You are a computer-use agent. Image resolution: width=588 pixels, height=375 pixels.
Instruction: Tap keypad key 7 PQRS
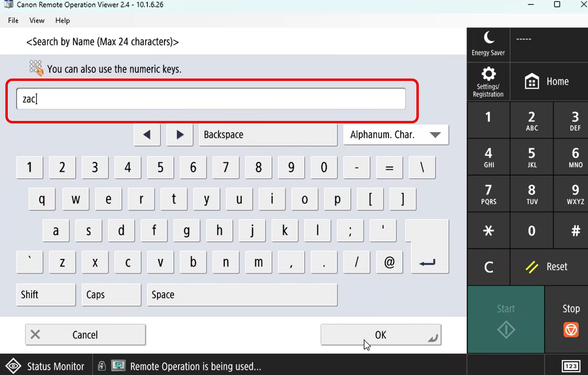click(x=489, y=194)
